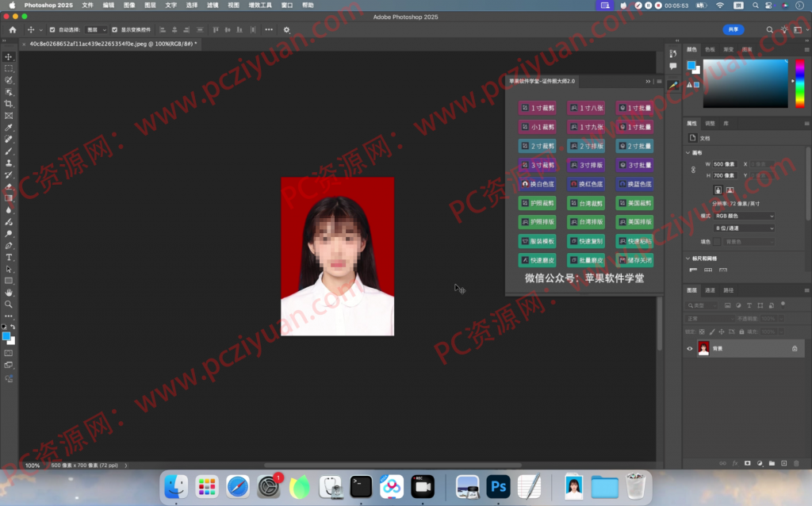
Task: Click the 换白色底 button
Action: (538, 184)
